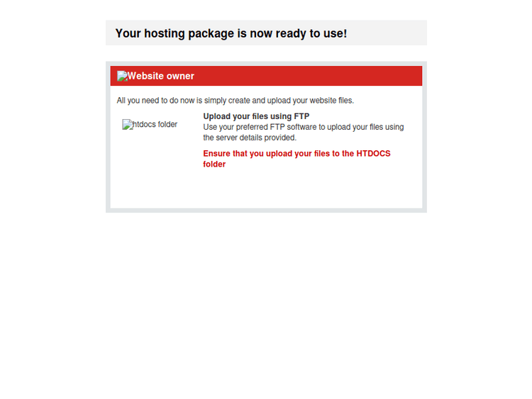
Task: Click the empty white area inside the content panel
Action: point(266,190)
